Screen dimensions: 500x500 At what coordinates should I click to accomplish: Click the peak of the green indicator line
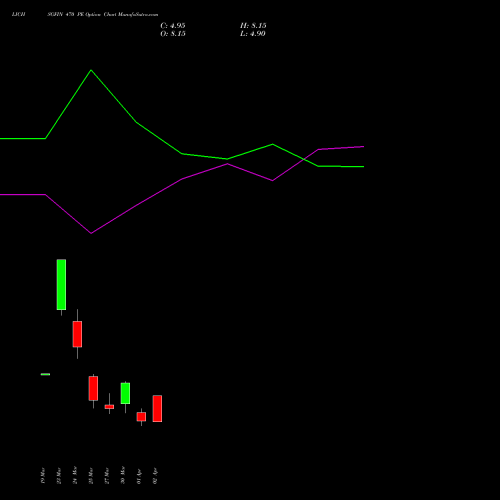click(91, 70)
